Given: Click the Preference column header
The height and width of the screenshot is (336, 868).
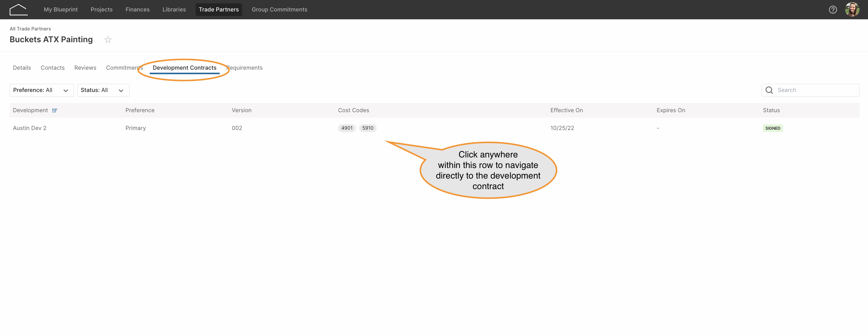Looking at the screenshot, I should pos(140,110).
